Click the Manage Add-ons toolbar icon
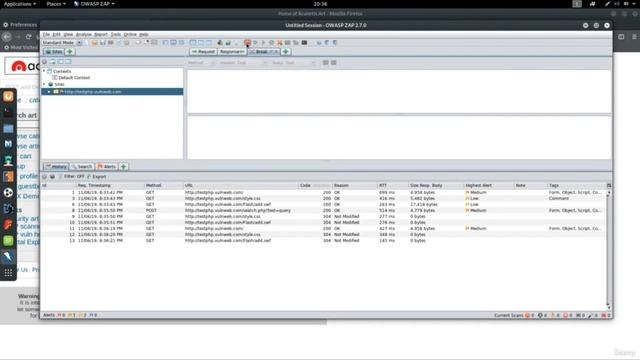640x360 pixels. (x=220, y=42)
